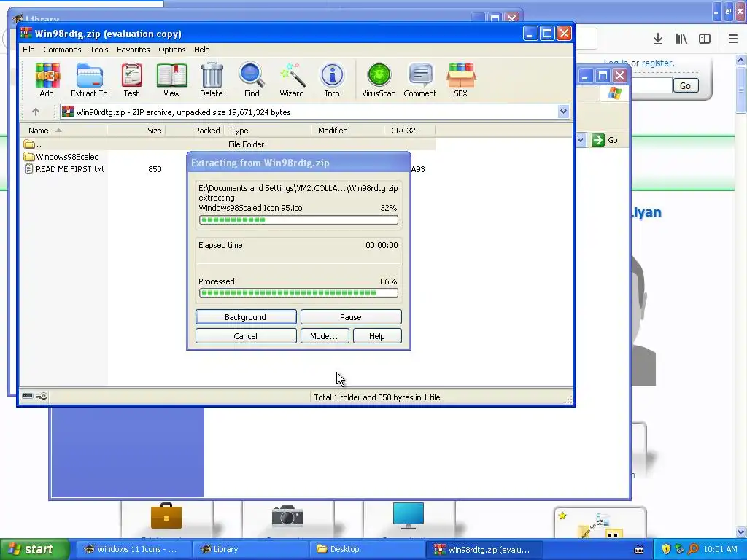The width and height of the screenshot is (747, 560).
Task: Open the View toolbar icon
Action: tap(171, 80)
